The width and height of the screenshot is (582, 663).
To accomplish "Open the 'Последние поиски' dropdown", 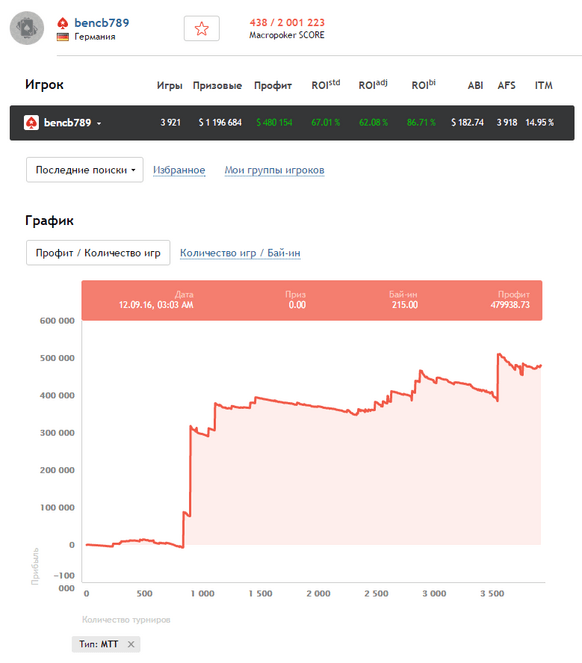I will coord(85,170).
